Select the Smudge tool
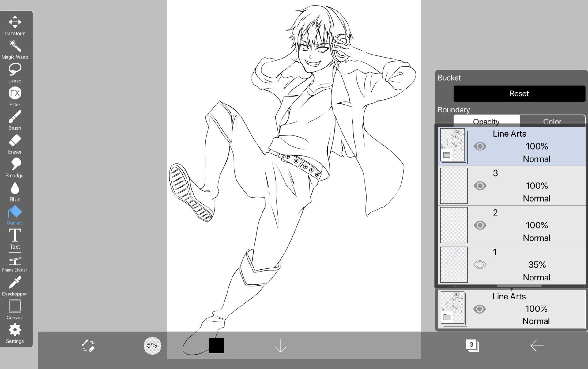This screenshot has height=369, width=588. coord(15,168)
